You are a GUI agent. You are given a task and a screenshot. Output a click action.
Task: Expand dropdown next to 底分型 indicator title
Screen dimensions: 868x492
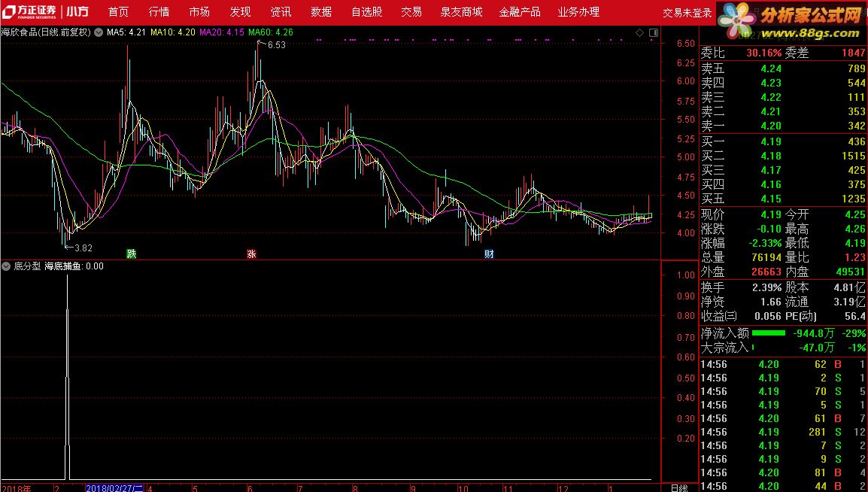(x=6, y=266)
